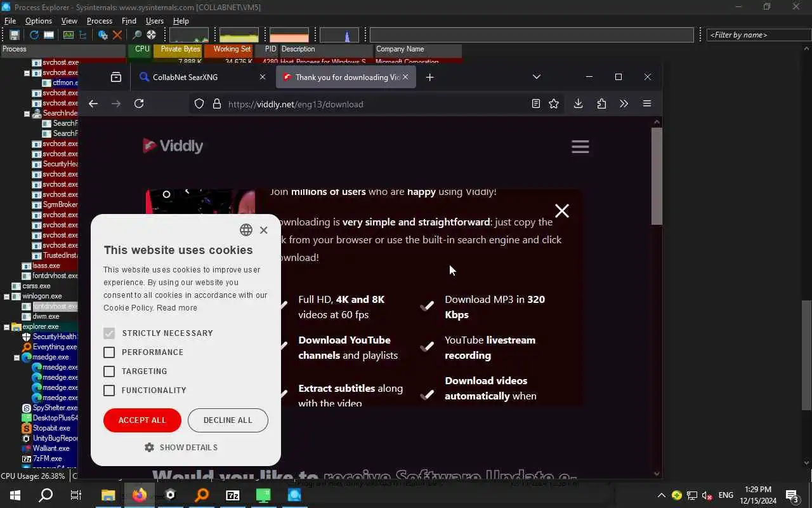Close the Thank you for downloading tab
The width and height of the screenshot is (812, 508).
coord(405,77)
